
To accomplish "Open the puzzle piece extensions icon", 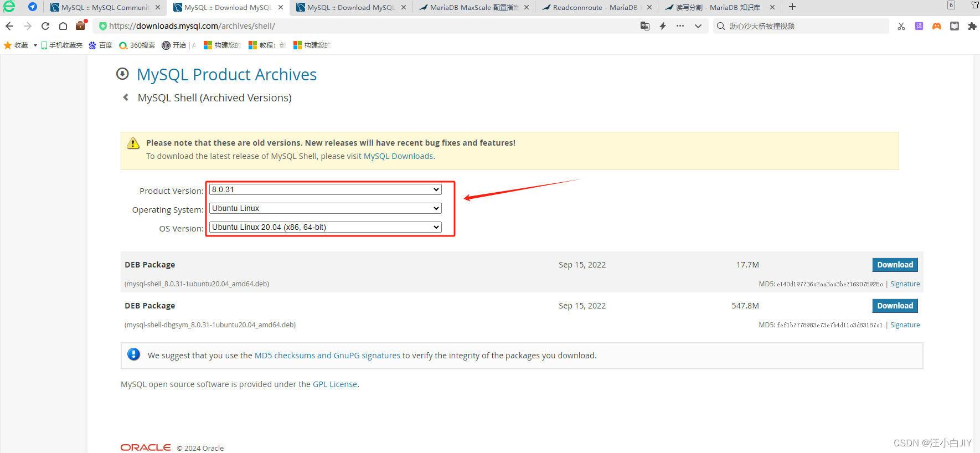I will click(x=972, y=26).
